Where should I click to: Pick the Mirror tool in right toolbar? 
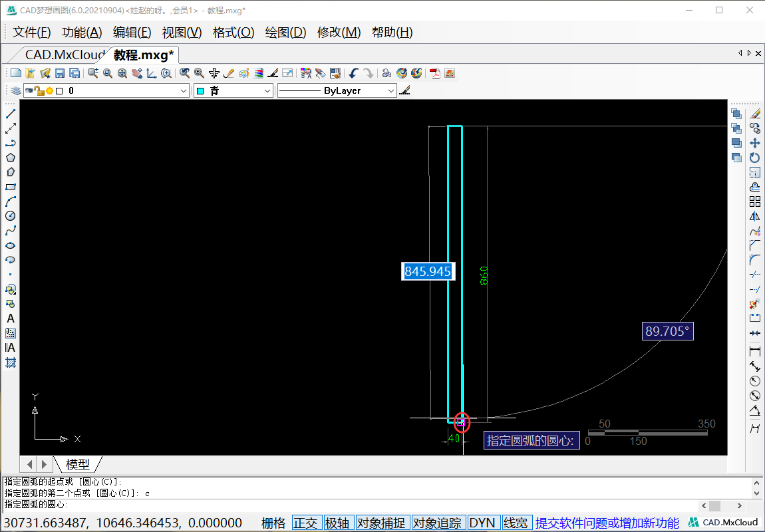tap(755, 216)
